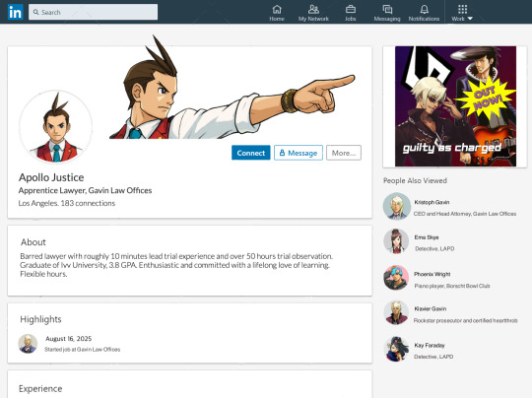Open Kay Faraday's profile name link
This screenshot has width=532, height=398.
(430, 346)
